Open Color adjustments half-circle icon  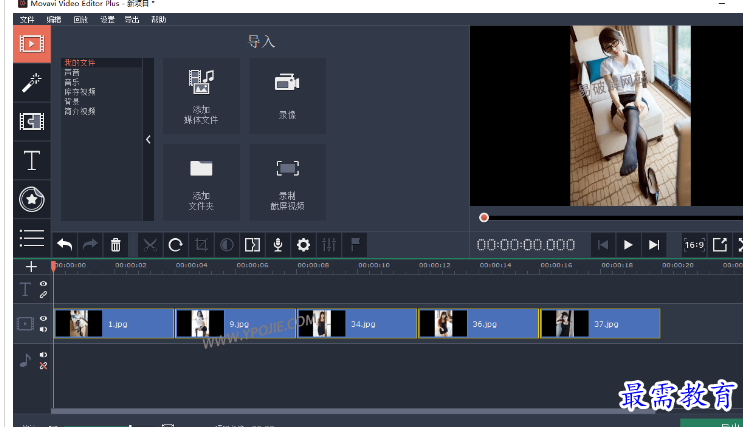(227, 245)
